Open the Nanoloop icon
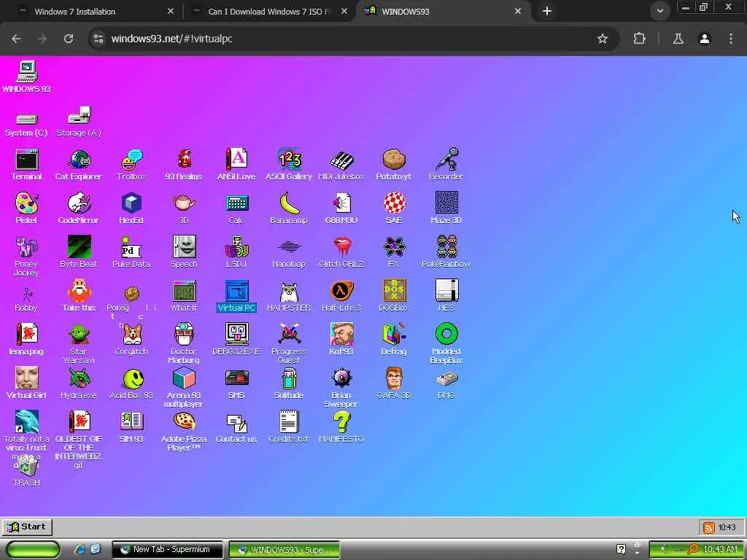Screen dimensions: 747x560 pyautogui.click(x=289, y=252)
